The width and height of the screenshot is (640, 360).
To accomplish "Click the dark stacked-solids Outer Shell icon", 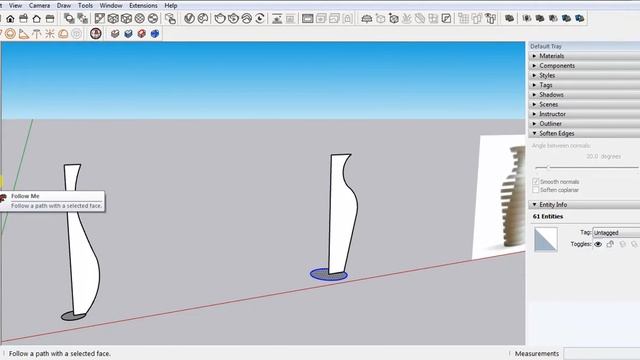I will [509, 18].
